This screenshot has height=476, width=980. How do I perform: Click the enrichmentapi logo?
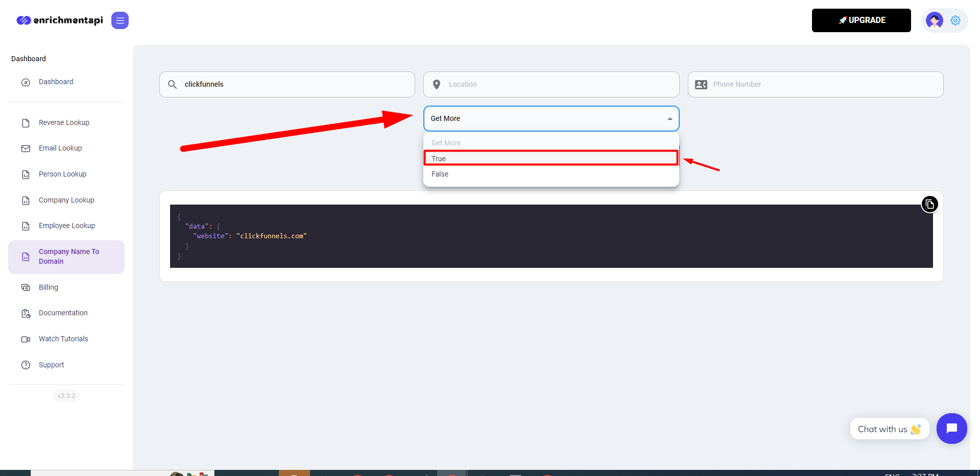(x=59, y=20)
